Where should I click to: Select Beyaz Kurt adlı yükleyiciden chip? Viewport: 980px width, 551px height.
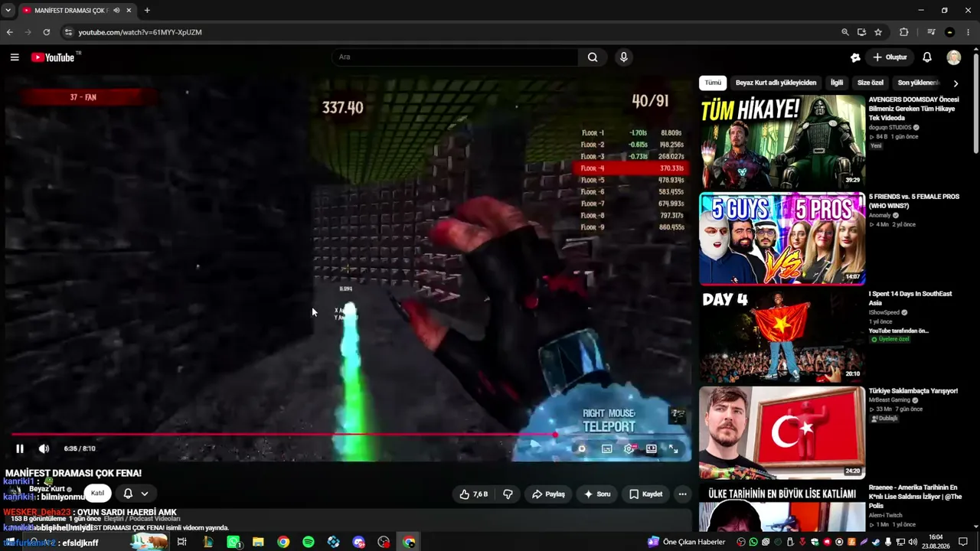[776, 83]
